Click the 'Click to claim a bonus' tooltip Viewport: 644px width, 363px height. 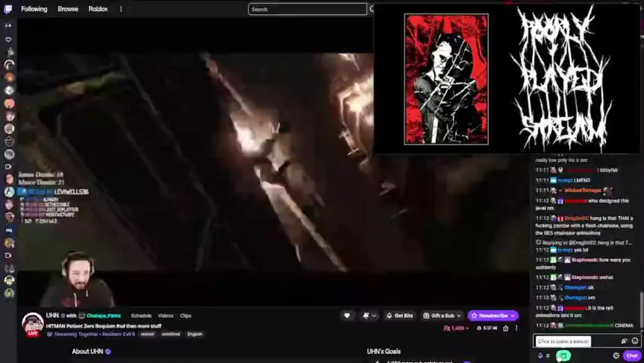point(563,341)
